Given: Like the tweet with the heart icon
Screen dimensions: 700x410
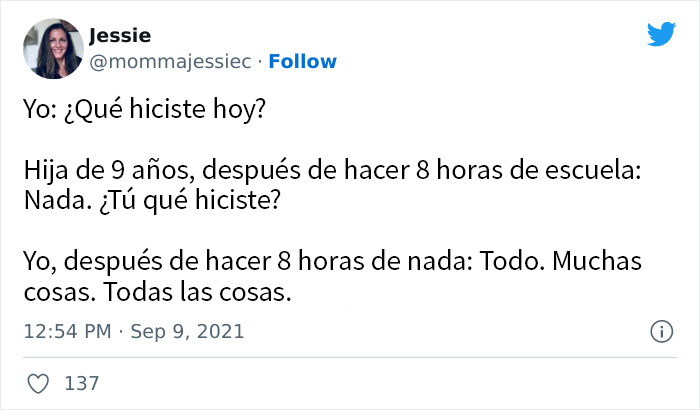Looking at the screenshot, I should (x=36, y=382).
